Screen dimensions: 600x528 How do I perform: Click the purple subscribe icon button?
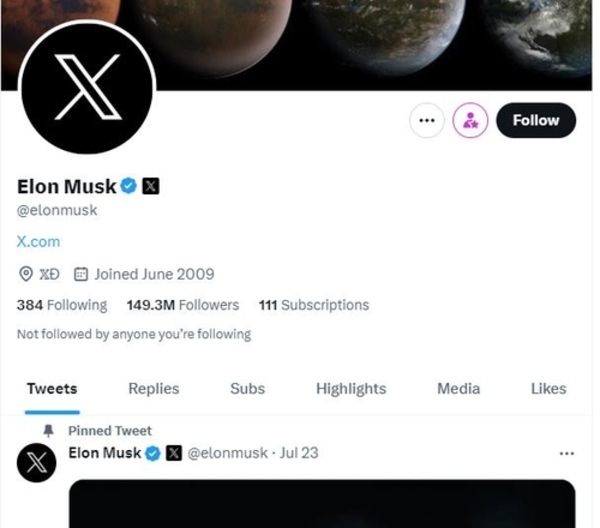point(470,121)
